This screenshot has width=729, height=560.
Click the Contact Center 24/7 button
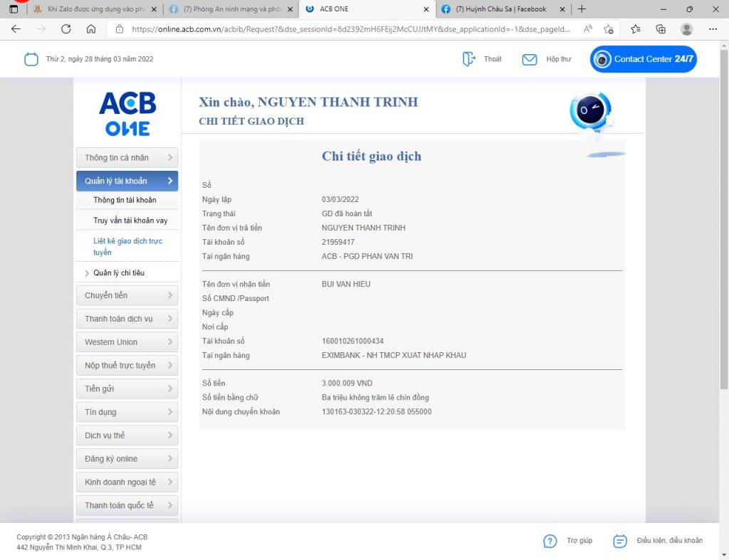tap(643, 59)
